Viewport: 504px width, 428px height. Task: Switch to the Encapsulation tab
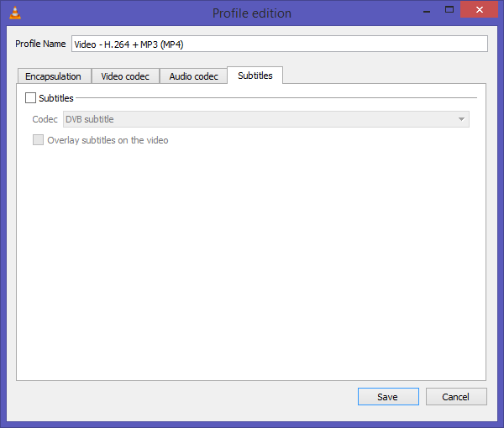pos(54,76)
